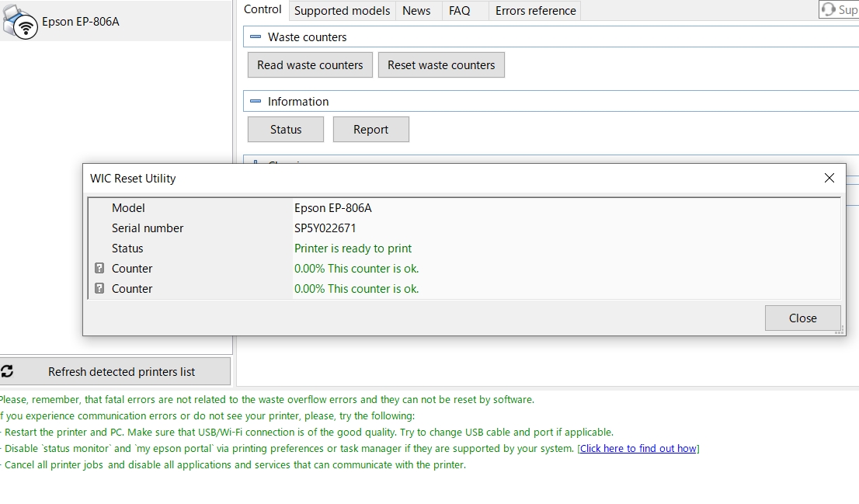Click the 'Disable status monitor' tip text
859x504 pixels.
[287, 449]
